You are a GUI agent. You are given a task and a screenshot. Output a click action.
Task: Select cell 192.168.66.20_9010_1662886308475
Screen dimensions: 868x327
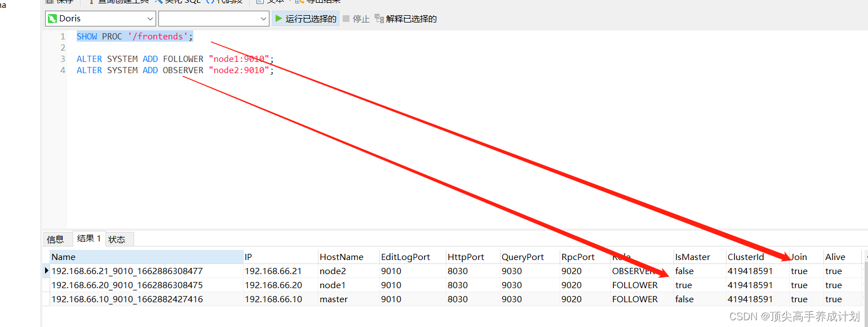147,285
